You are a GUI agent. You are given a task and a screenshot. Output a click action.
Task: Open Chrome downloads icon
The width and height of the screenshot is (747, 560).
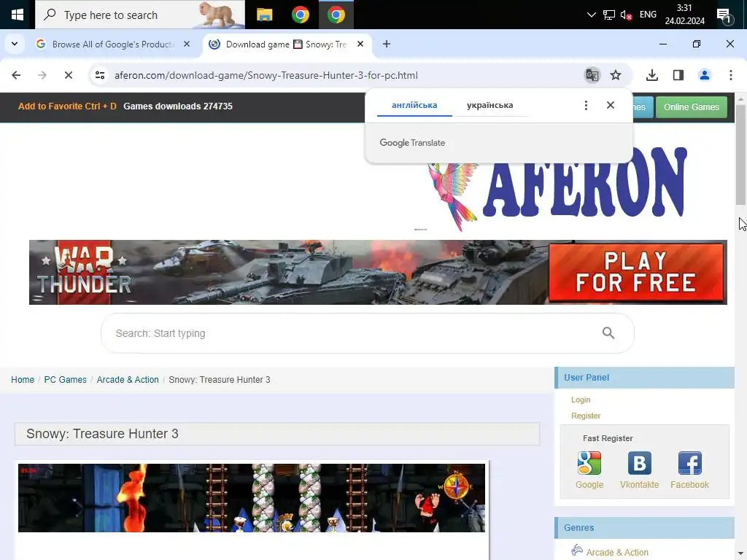[651, 75]
